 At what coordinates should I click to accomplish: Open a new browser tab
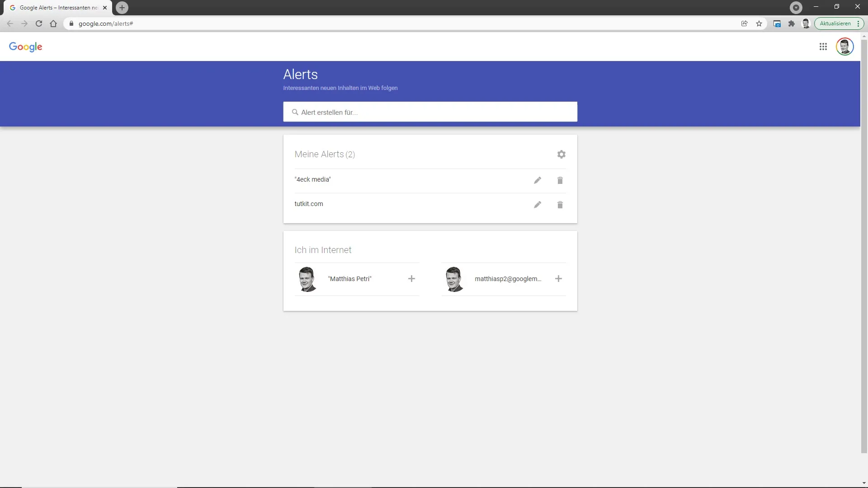click(x=122, y=8)
